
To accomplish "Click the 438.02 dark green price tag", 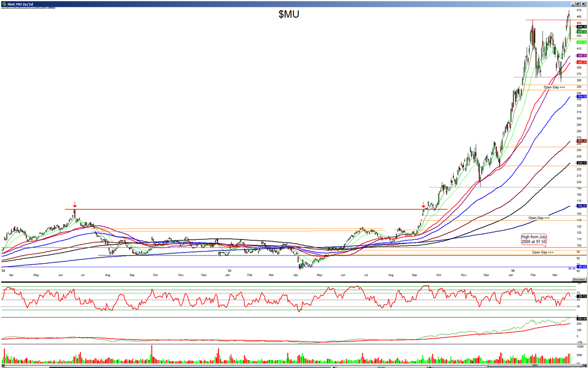I will [582, 31].
